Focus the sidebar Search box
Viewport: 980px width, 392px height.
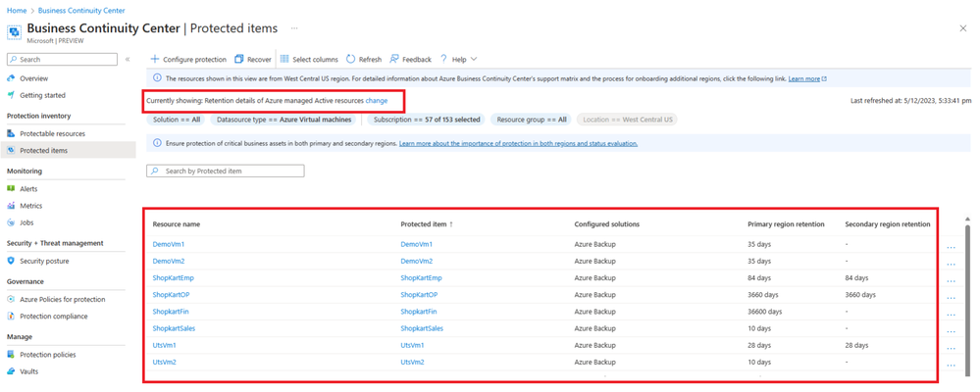click(62, 60)
